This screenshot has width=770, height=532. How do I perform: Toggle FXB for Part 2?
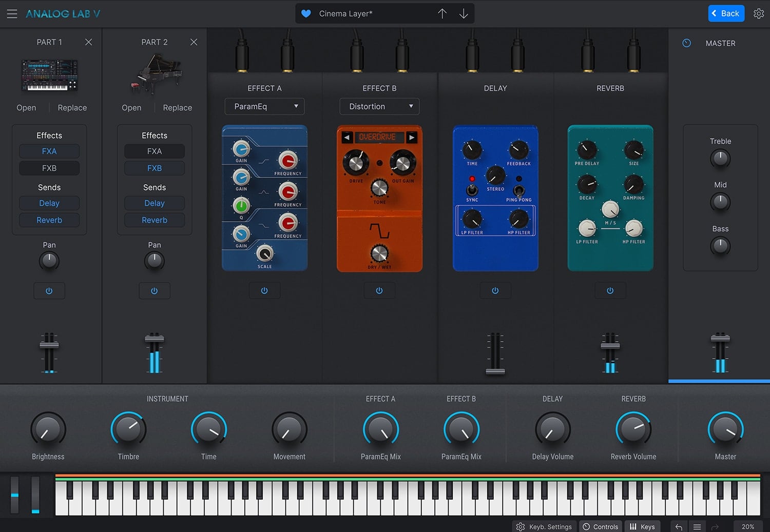155,168
